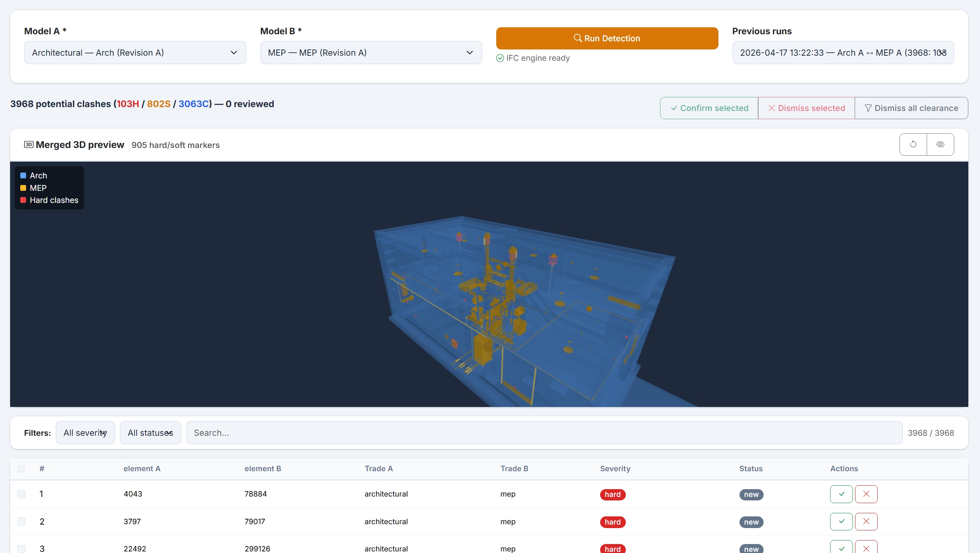The width and height of the screenshot is (980, 553).
Task: Hide clash markers with the eye-off toggle
Action: click(x=941, y=144)
